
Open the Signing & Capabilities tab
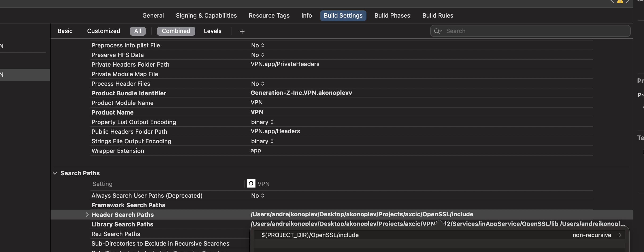point(206,16)
